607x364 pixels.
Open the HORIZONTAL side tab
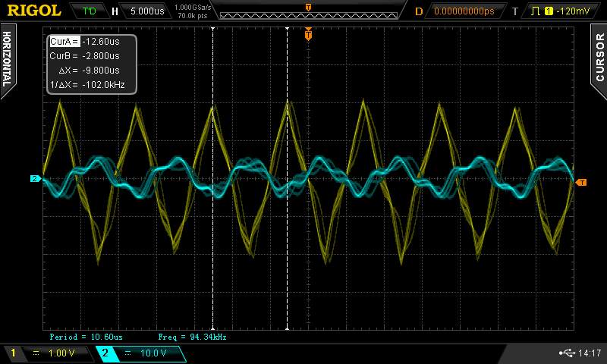coord(8,58)
